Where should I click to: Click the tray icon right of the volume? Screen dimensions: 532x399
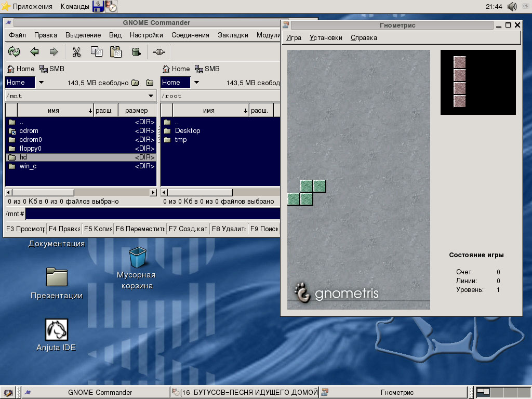pyautogui.click(x=526, y=6)
